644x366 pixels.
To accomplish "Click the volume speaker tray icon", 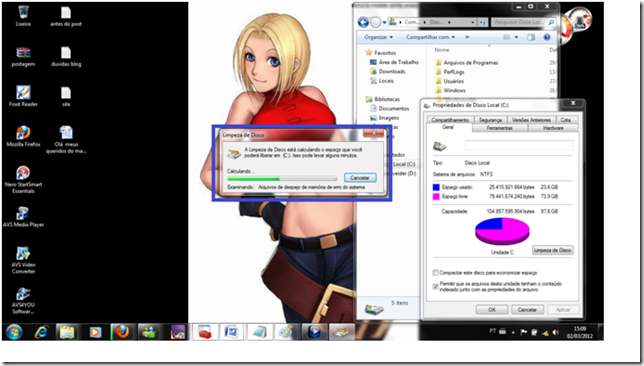I will pyautogui.click(x=556, y=332).
